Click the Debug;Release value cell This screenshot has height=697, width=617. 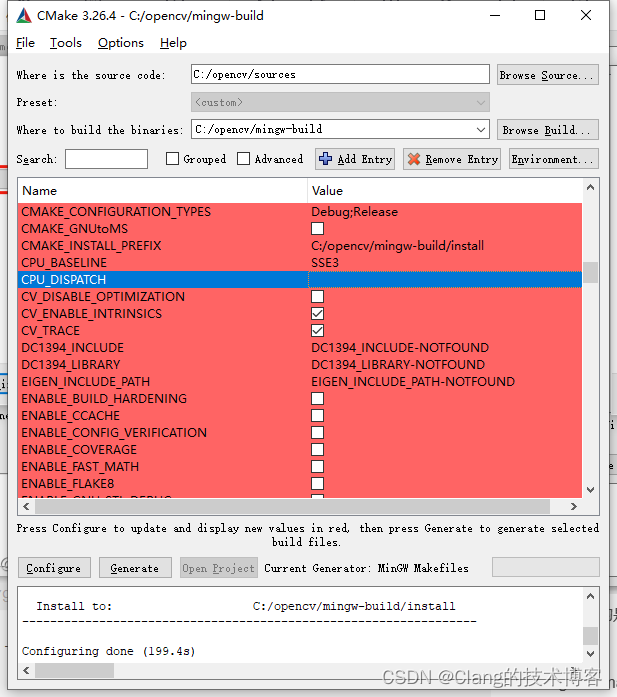[x=445, y=212]
